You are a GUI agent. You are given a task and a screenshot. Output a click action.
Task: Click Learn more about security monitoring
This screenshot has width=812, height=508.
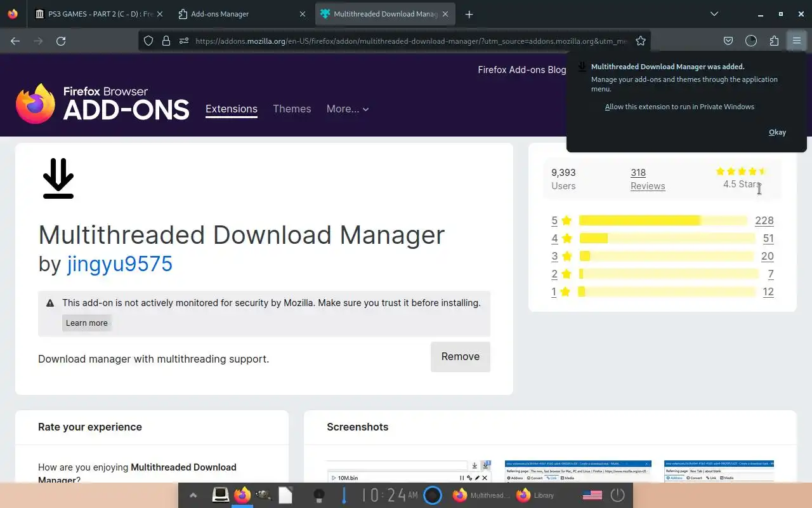click(87, 323)
